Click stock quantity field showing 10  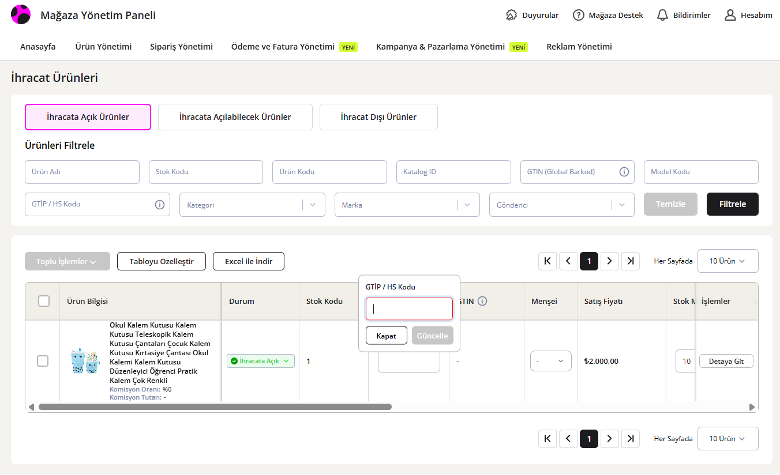(685, 361)
